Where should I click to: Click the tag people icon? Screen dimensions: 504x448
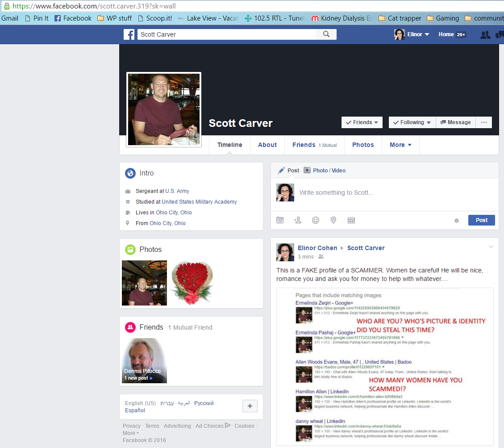(x=298, y=220)
